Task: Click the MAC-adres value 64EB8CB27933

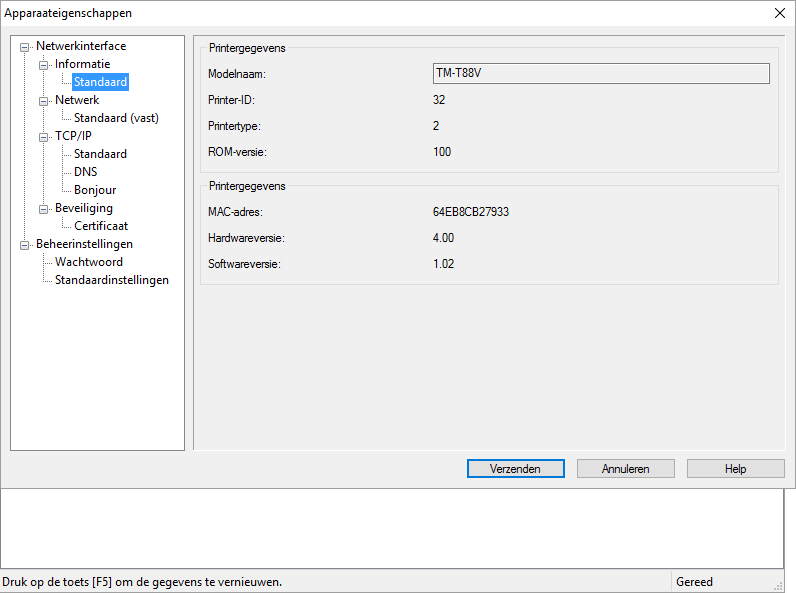Action: [x=471, y=212]
